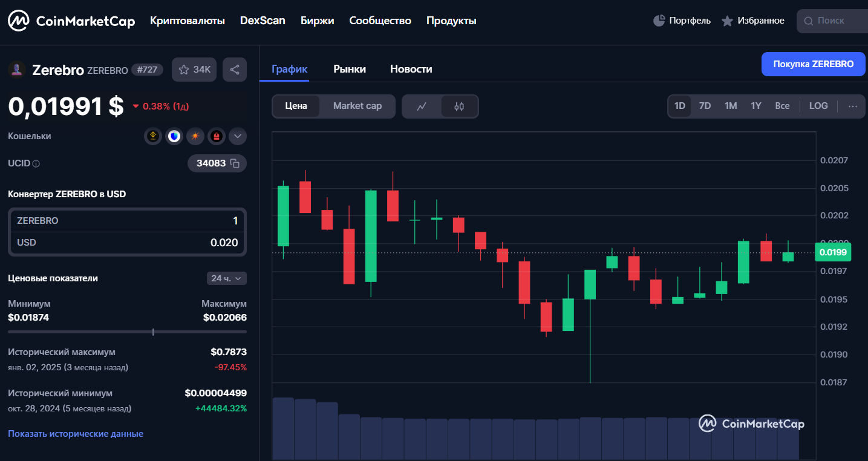
Task: Click the 0.0187 price axis label
Action: pos(834,382)
